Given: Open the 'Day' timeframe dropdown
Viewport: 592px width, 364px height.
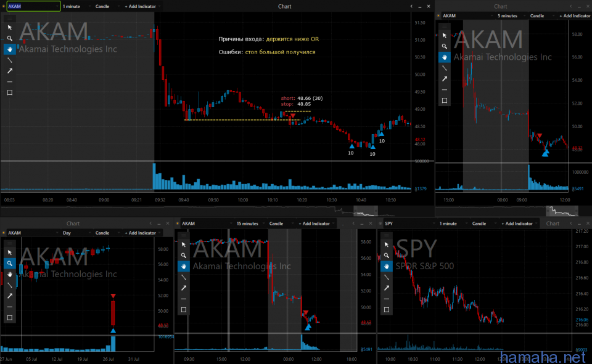Looking at the screenshot, I should click(76, 233).
